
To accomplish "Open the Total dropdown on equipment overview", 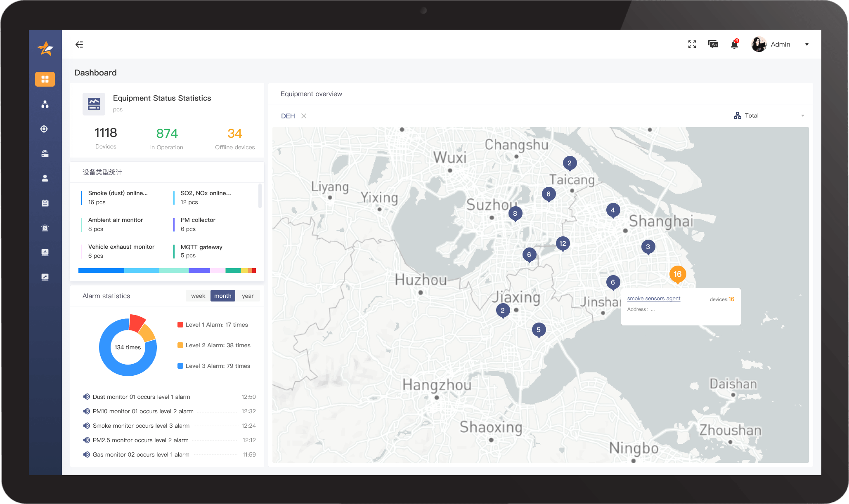I will pyautogui.click(x=769, y=115).
